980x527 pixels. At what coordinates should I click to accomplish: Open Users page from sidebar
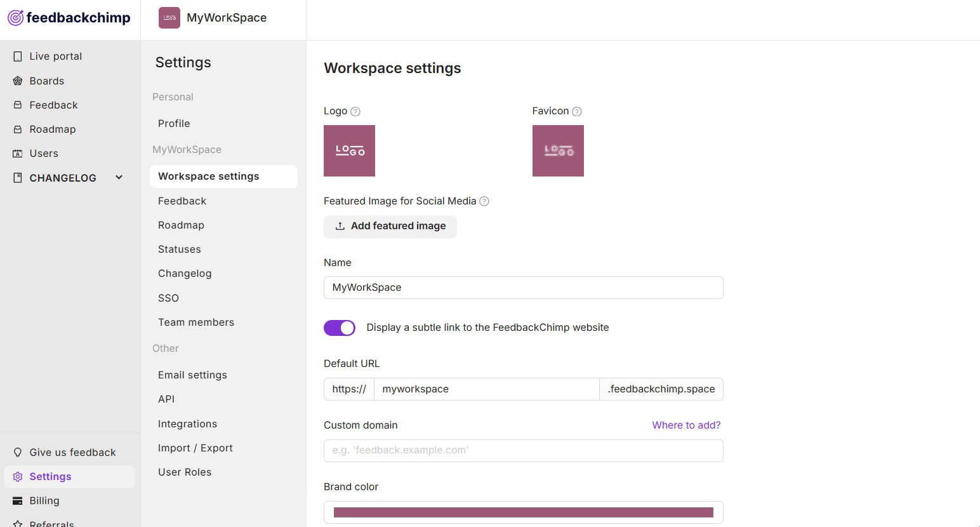coord(44,153)
